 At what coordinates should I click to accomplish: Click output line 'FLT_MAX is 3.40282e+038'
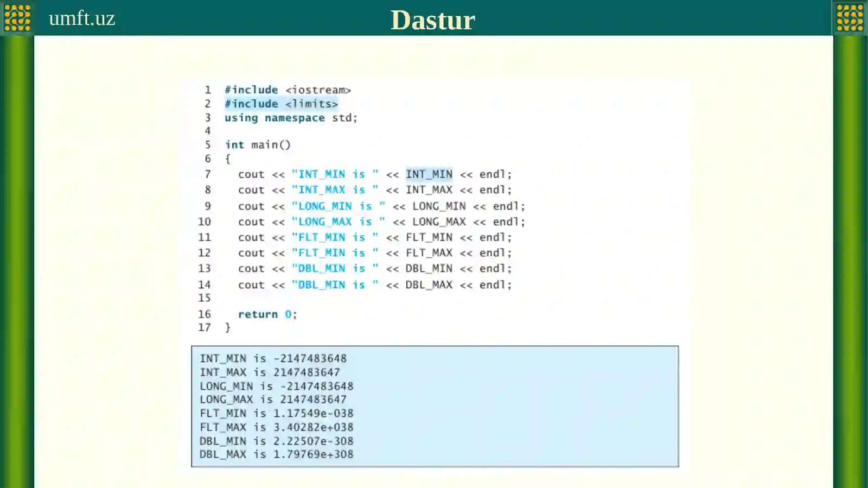coord(276,427)
